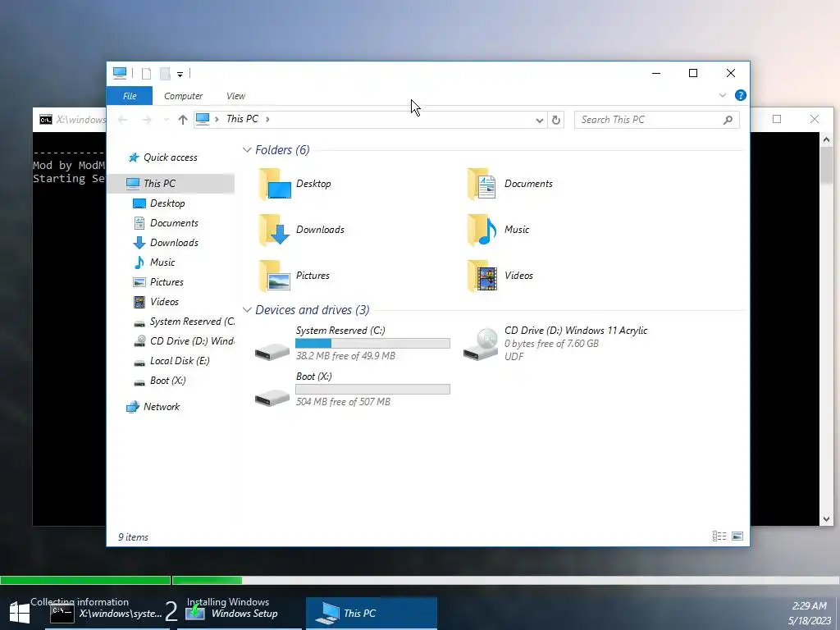Maximize the command prompt window
This screenshot has width=840, height=630.
(x=777, y=119)
